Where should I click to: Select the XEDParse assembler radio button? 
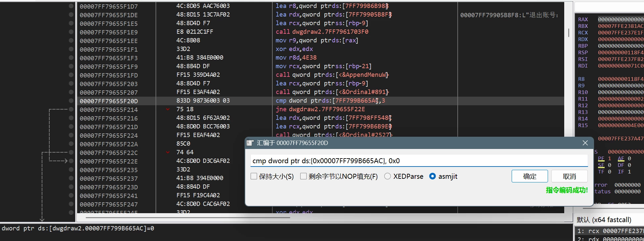tap(388, 176)
